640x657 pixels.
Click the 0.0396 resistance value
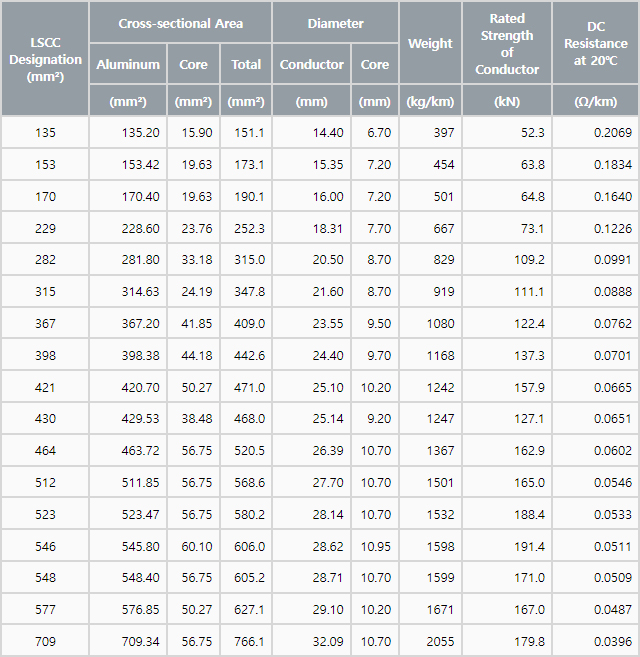[x=612, y=641]
